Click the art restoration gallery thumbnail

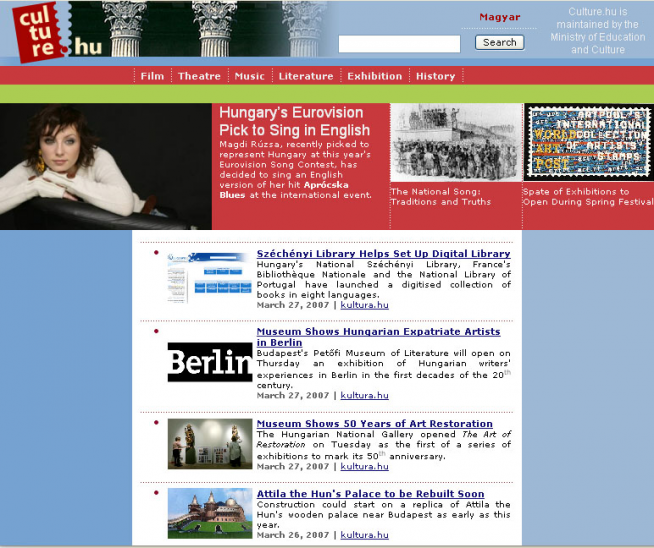[x=210, y=444]
